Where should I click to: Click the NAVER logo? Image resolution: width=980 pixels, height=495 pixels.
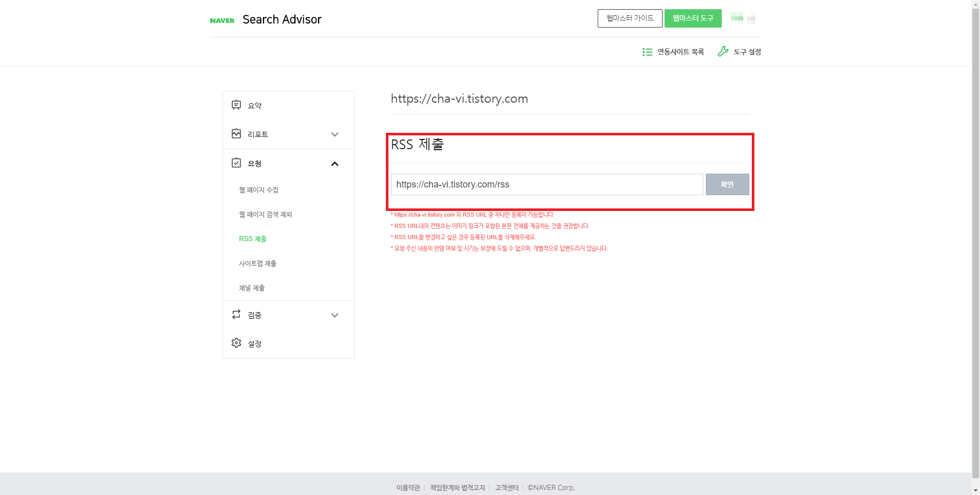[x=222, y=20]
